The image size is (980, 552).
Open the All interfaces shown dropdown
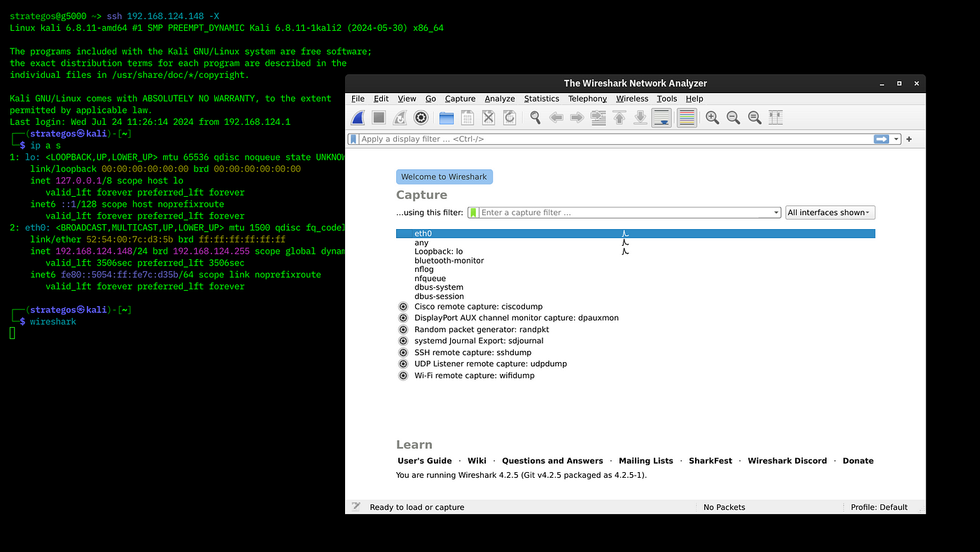tap(830, 212)
